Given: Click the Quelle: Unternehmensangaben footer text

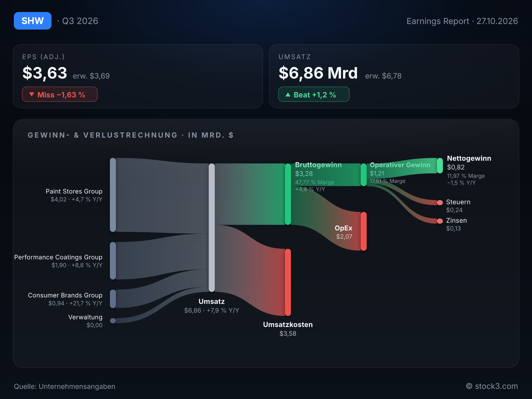Looking at the screenshot, I should (64, 386).
